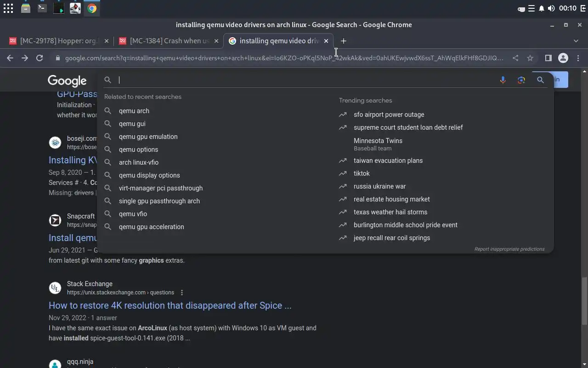Expand the tab search dropdown arrow
This screenshot has width=588, height=368.
pyautogui.click(x=576, y=41)
